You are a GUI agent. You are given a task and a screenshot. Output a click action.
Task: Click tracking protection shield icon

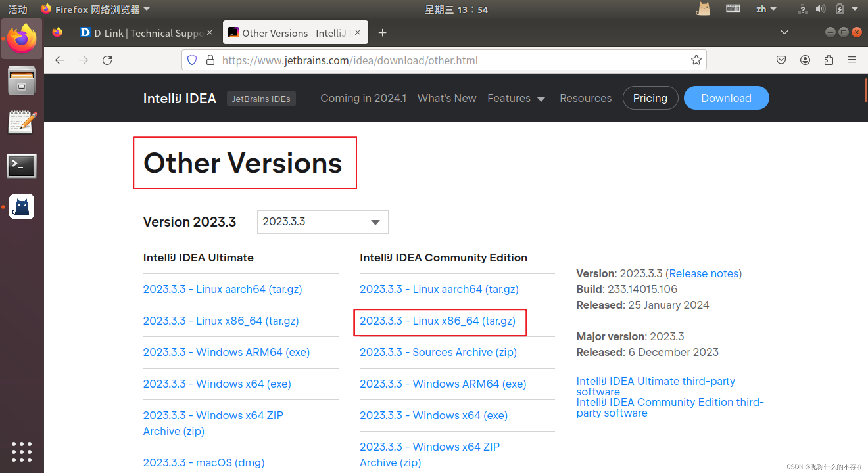pos(192,60)
